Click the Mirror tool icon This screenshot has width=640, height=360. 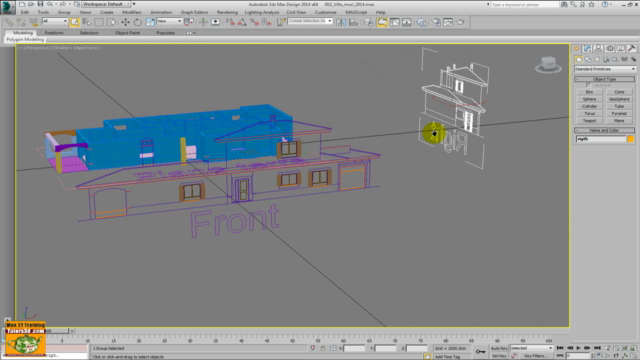pos(341,22)
